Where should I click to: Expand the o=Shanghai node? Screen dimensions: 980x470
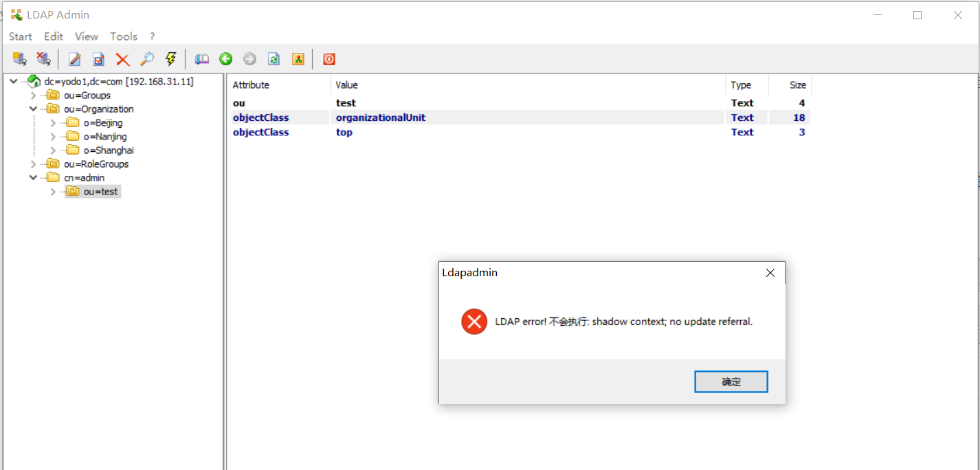pos(53,150)
